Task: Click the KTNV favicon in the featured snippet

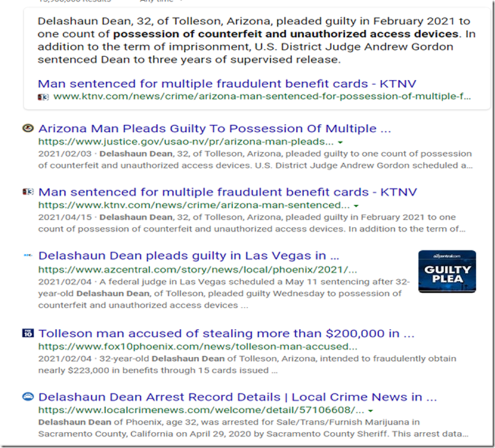Action: [43, 97]
